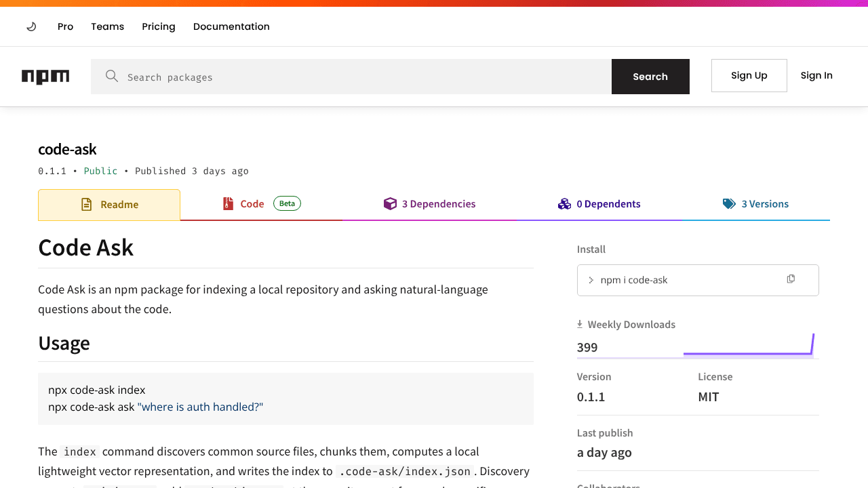The width and height of the screenshot is (868, 488).
Task: Focus the Search packages field
Action: 351,77
